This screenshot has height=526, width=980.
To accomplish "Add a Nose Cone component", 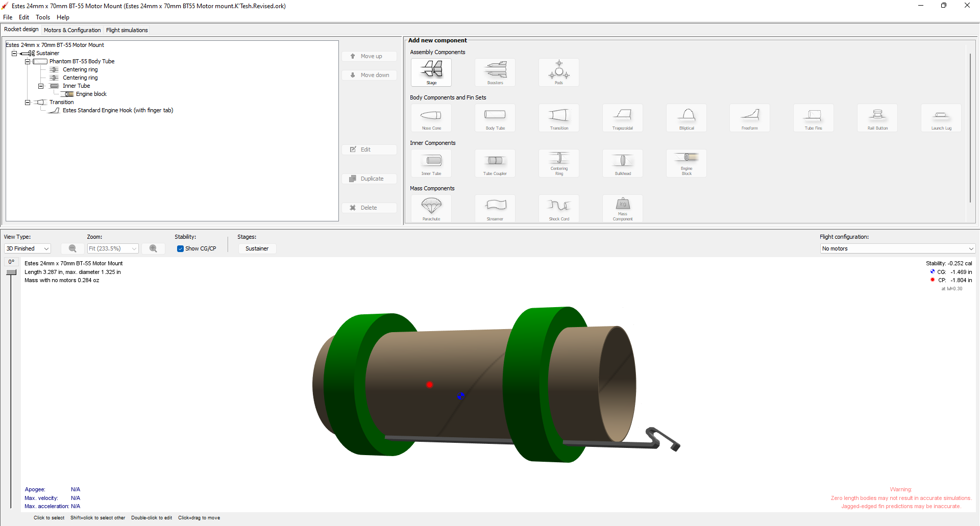I will pyautogui.click(x=431, y=118).
